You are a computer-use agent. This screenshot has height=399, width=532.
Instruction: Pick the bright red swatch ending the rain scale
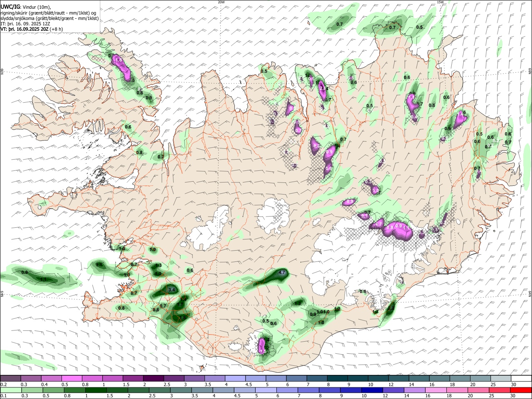coord(520,390)
